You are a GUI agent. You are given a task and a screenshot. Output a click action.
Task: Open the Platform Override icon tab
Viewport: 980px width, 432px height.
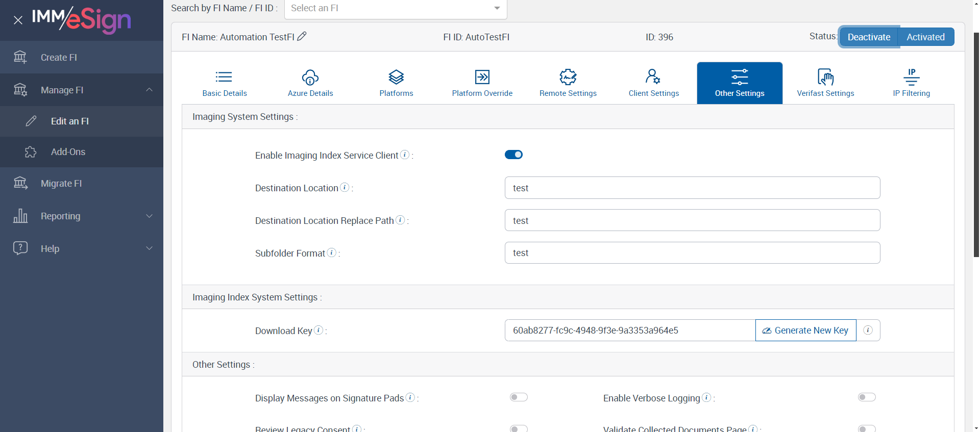coord(482,77)
